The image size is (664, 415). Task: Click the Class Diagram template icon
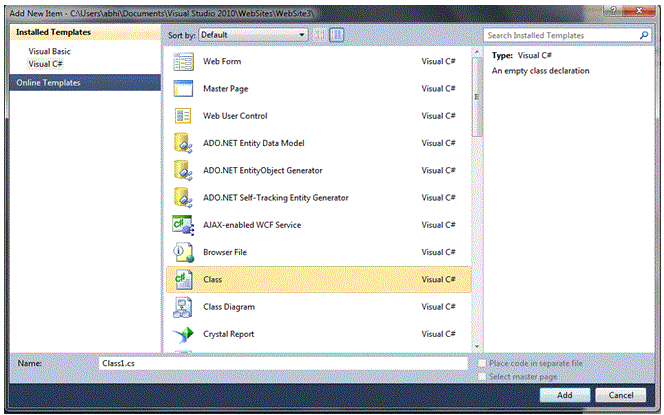(183, 307)
